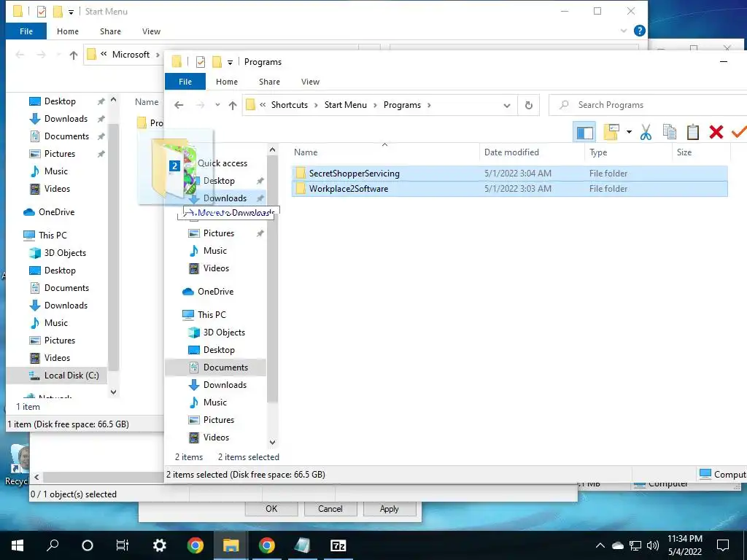Screen dimensions: 747x560
Task: Open View tab in Start Menu window
Action: tap(151, 31)
